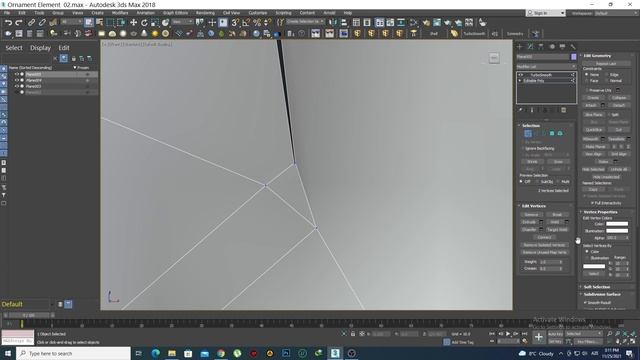640x360 pixels.
Task: Click the Undo arrow icon
Action: click(8, 22)
